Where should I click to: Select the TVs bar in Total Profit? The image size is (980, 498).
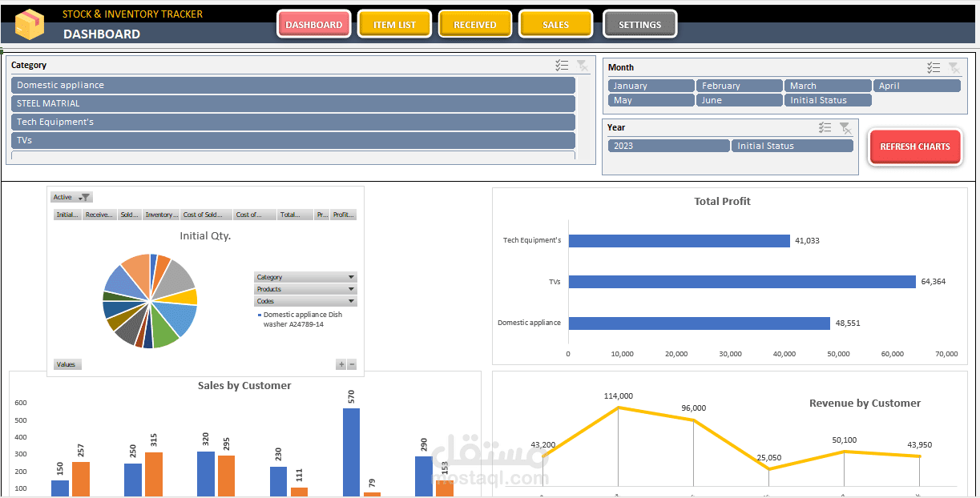point(742,282)
